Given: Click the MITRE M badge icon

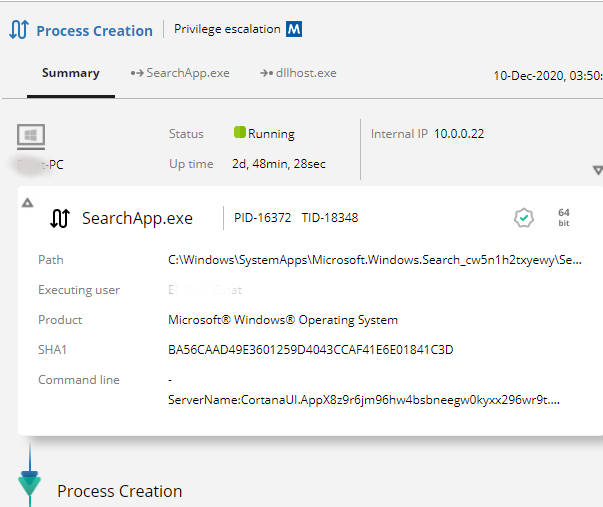Looking at the screenshot, I should [x=294, y=30].
